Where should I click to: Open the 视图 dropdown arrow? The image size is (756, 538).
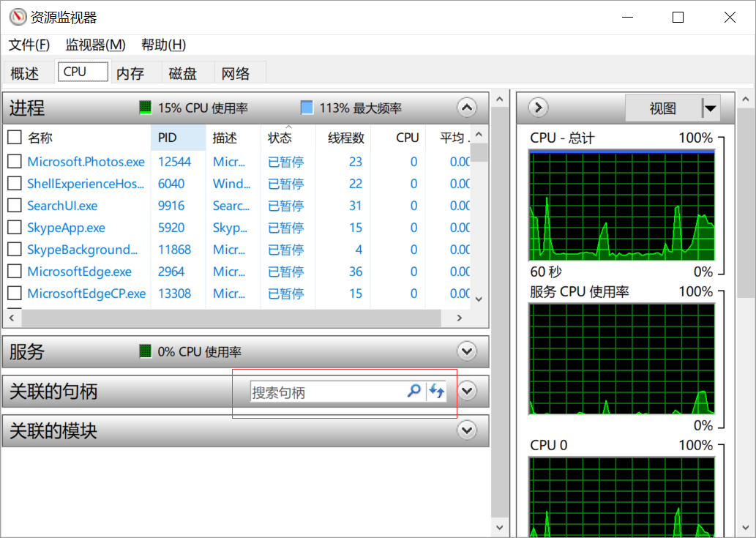pos(710,108)
